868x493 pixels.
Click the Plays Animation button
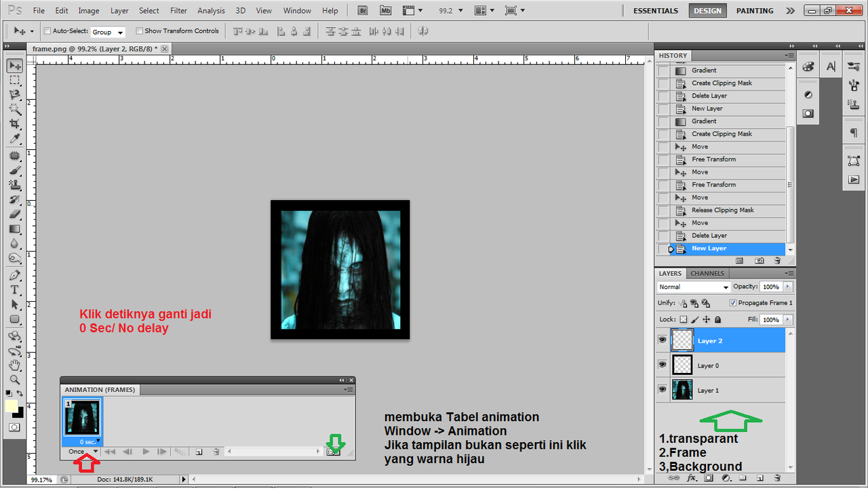click(145, 451)
